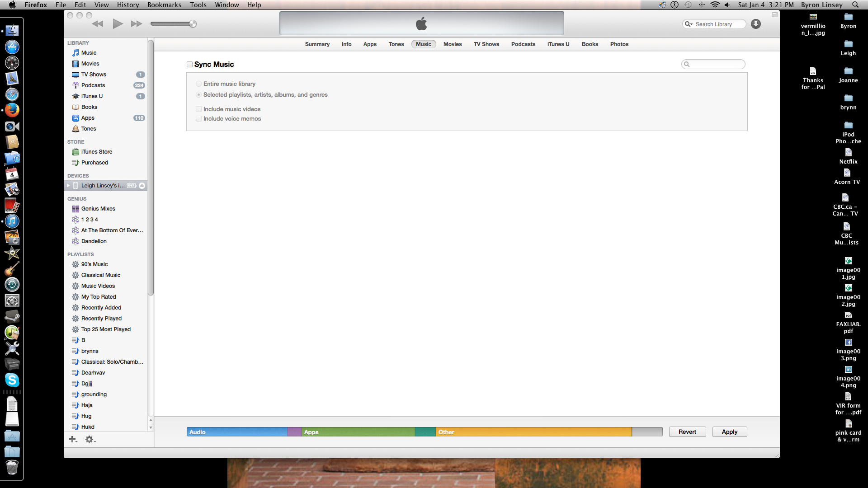Go to iTunes Store icon

pyautogui.click(x=75, y=152)
